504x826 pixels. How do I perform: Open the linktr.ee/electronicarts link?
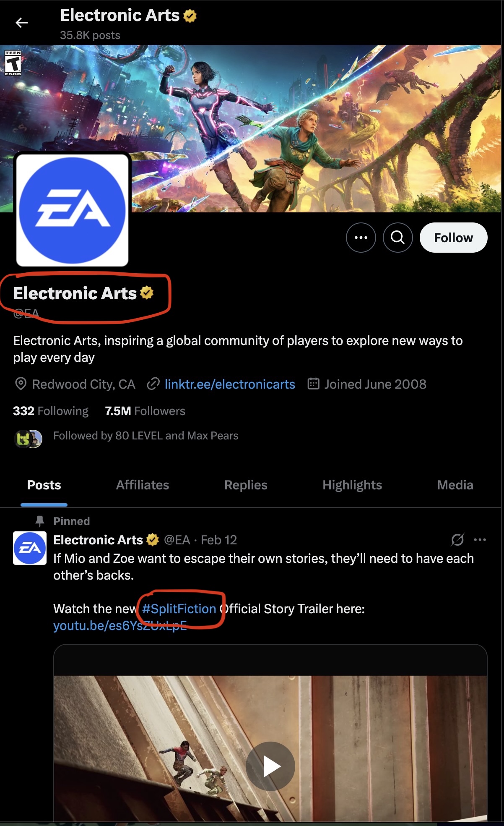pos(230,384)
